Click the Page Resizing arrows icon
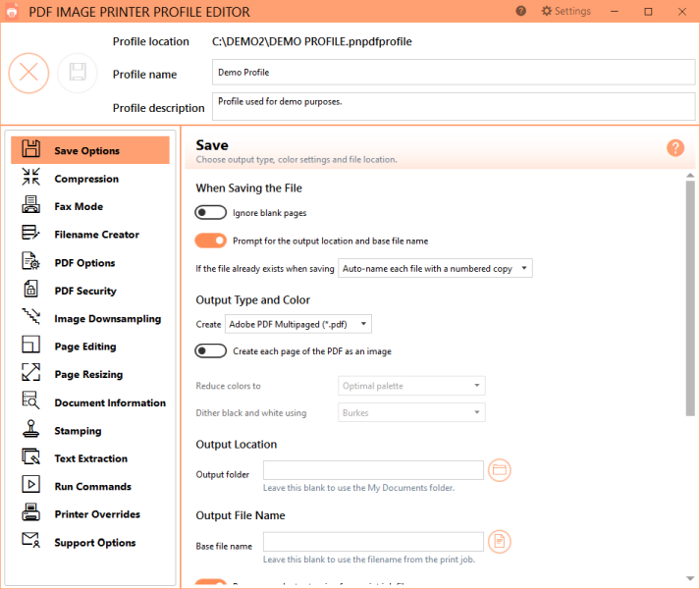Image resolution: width=700 pixels, height=589 pixels. pos(30,372)
